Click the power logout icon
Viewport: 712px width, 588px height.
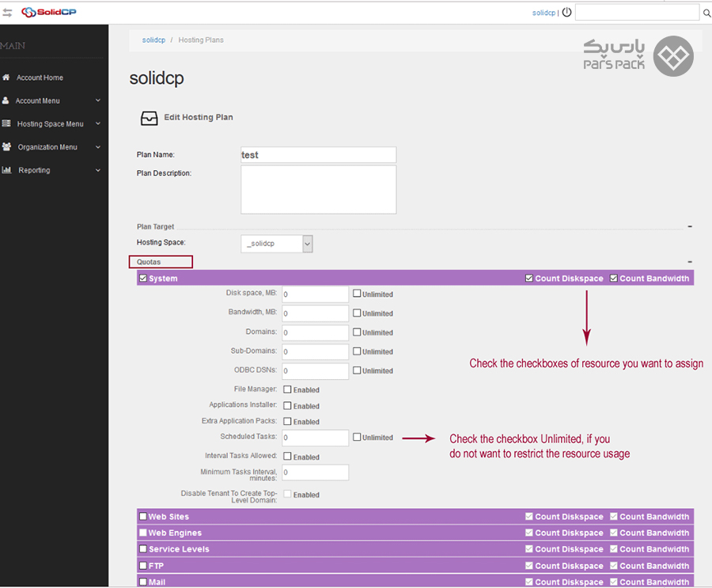(566, 13)
